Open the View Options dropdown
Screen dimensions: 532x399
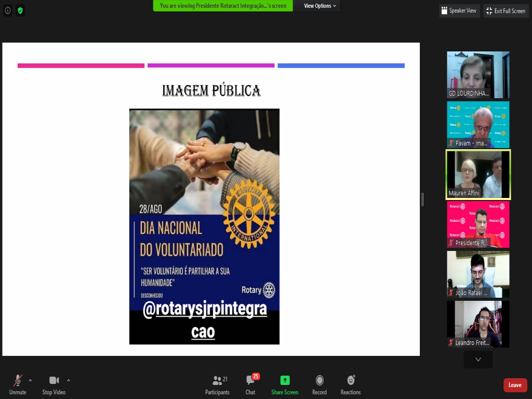320,6
